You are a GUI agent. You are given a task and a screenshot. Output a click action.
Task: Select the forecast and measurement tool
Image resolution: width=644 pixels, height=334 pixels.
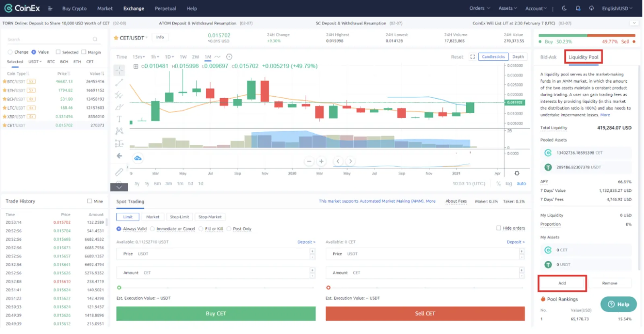(119, 143)
